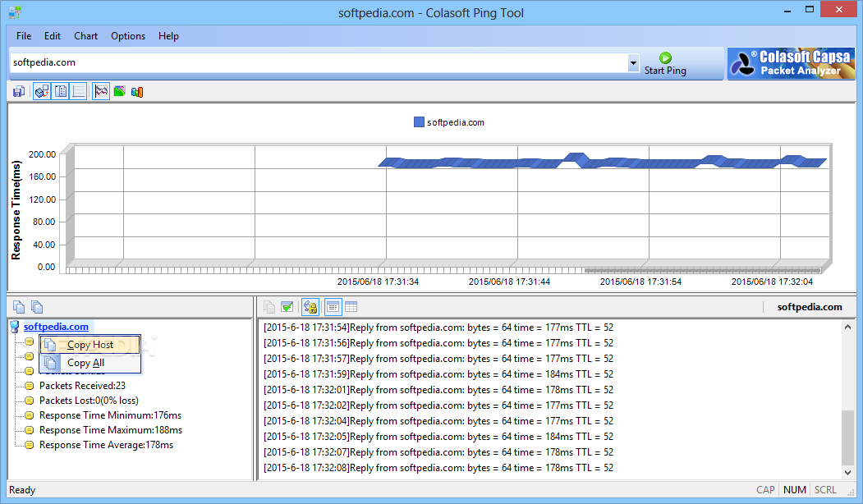The height and width of the screenshot is (504, 863).
Task: Select the bar chart type icon
Action: click(137, 91)
